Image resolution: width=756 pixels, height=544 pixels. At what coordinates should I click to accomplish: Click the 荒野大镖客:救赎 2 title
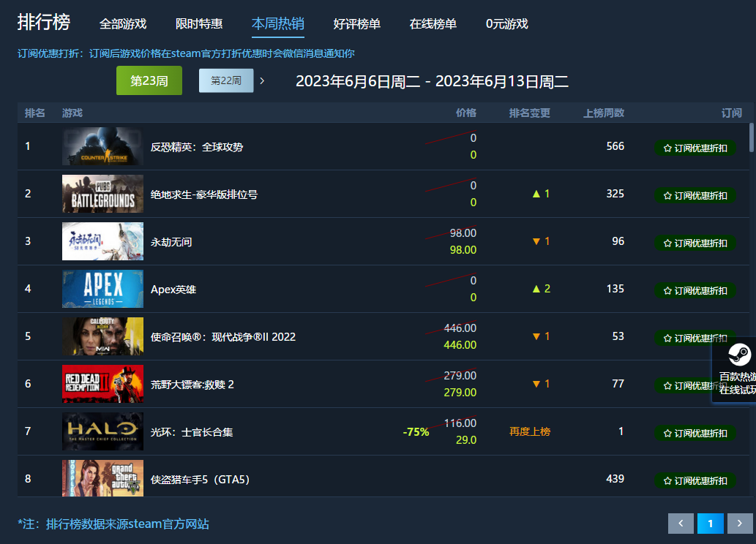tap(192, 385)
